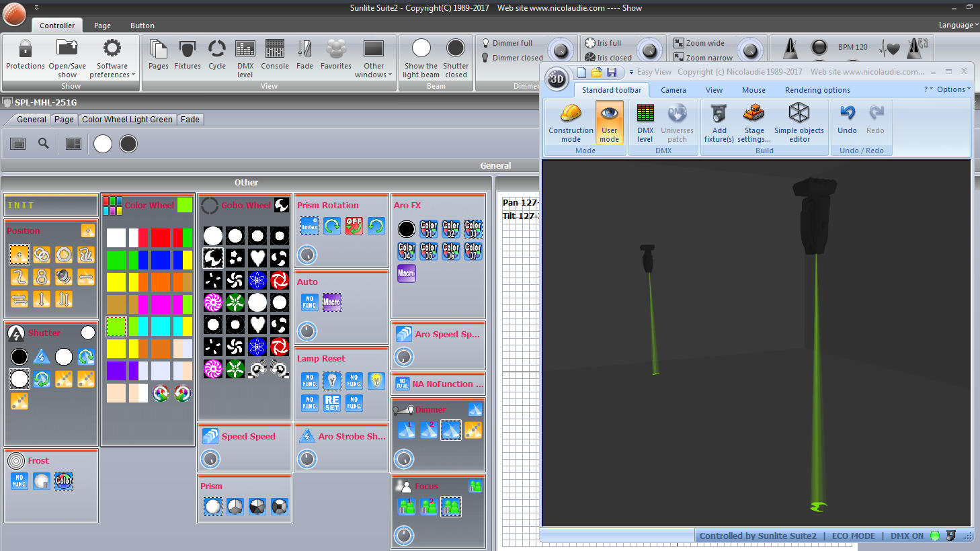Click the Macro button in the Auto panel
Screen dimensions: 980x551
pos(332,302)
